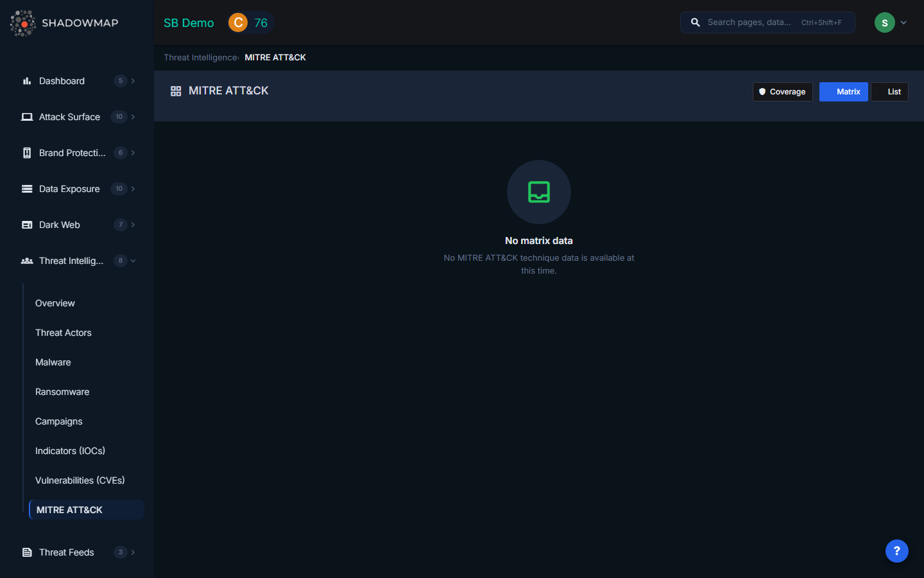Image resolution: width=924 pixels, height=578 pixels.
Task: Expand the Attack Surface chevron
Action: (x=133, y=117)
